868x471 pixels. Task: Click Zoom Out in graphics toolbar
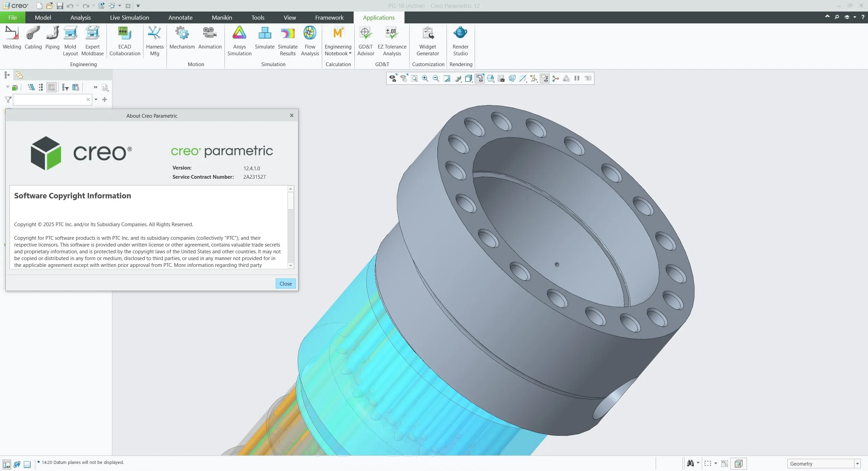tap(436, 78)
